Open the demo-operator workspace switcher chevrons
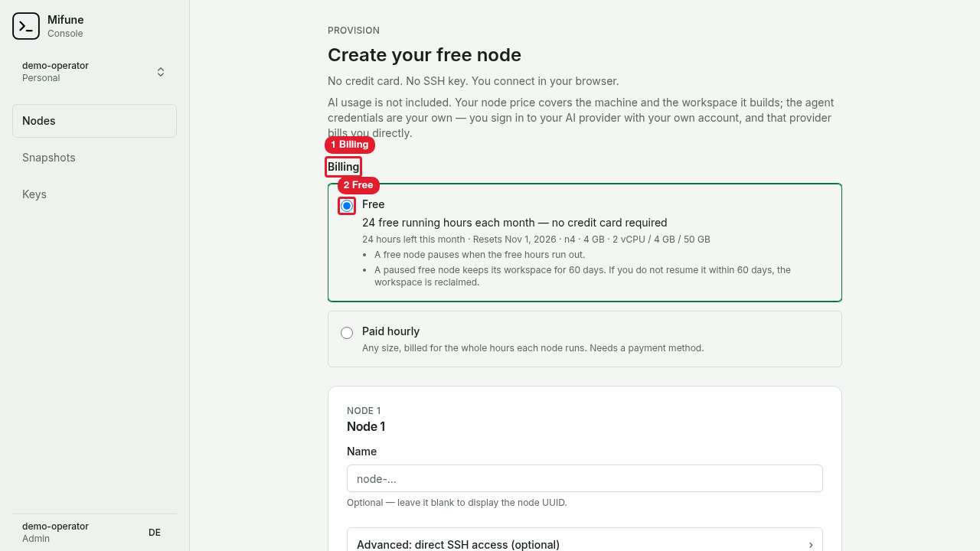 pyautogui.click(x=161, y=72)
